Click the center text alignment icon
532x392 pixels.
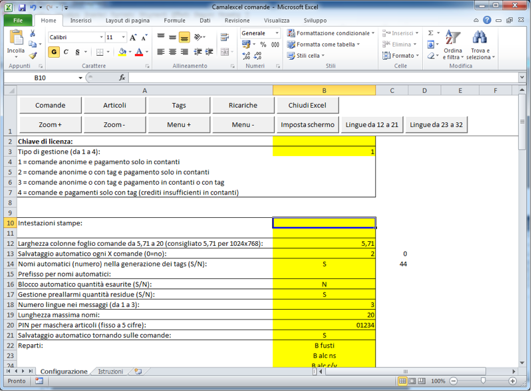click(x=173, y=52)
